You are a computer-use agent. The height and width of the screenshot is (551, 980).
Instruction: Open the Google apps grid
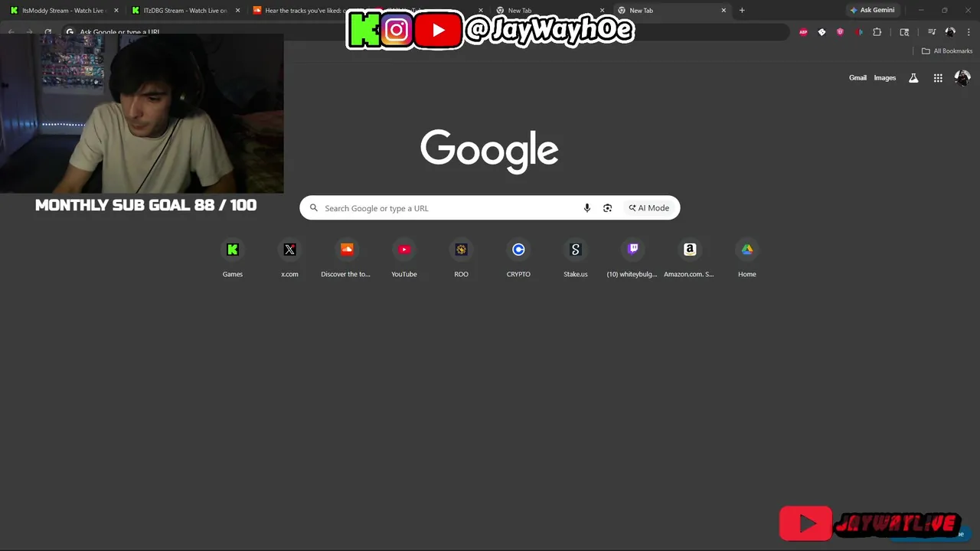click(938, 78)
